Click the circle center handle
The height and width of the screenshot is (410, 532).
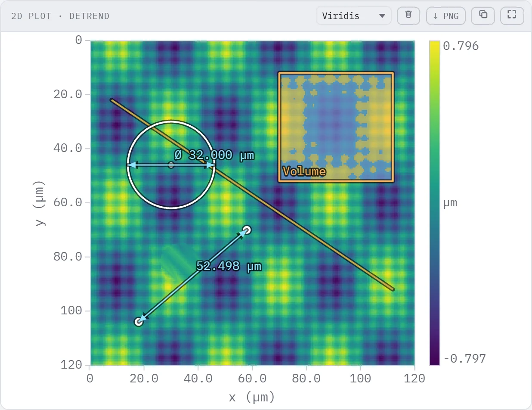click(x=171, y=165)
